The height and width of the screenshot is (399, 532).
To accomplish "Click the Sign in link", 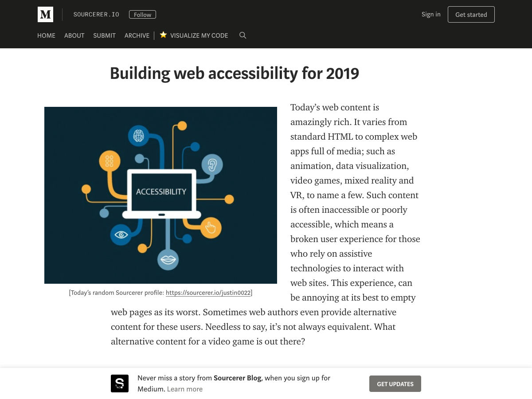I will 431,14.
